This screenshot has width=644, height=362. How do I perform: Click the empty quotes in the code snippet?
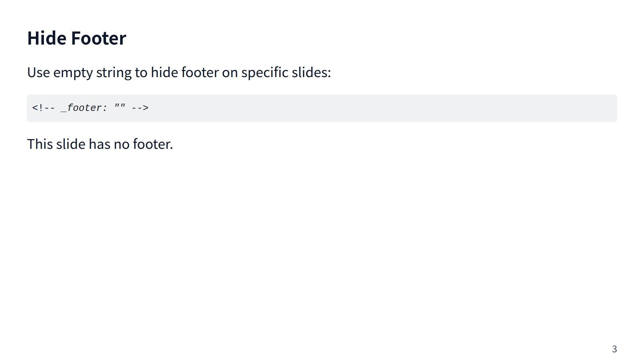(x=120, y=107)
